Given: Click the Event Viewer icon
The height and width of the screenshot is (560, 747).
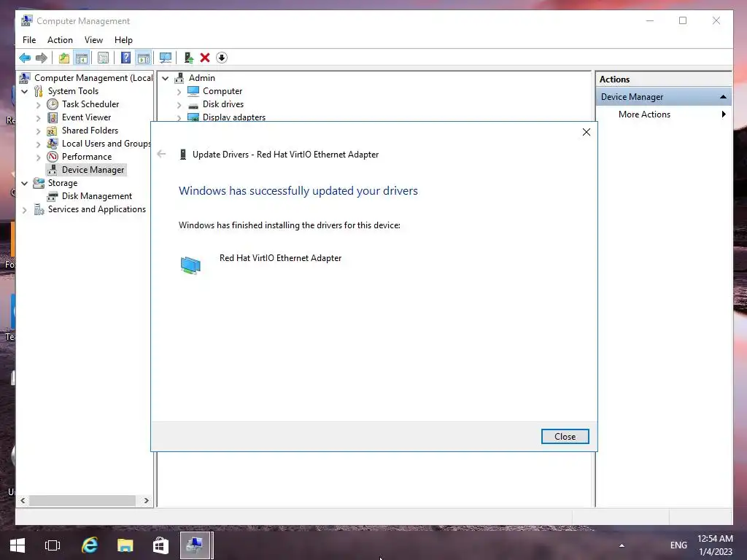Looking at the screenshot, I should click(x=53, y=117).
